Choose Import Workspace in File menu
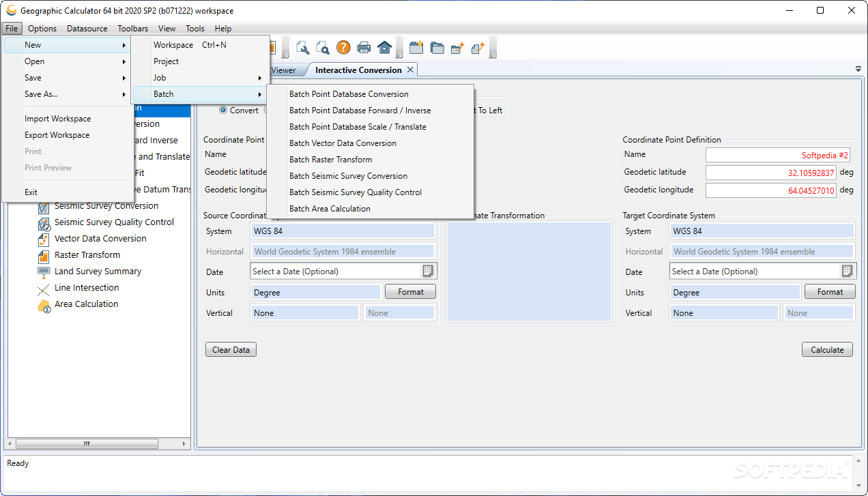 pyautogui.click(x=69, y=119)
